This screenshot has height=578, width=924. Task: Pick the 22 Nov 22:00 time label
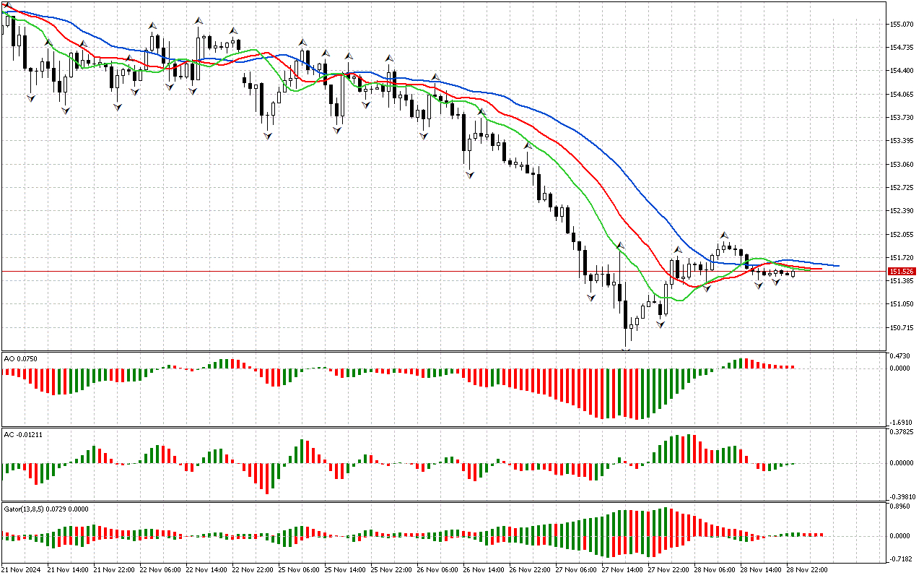click(253, 570)
